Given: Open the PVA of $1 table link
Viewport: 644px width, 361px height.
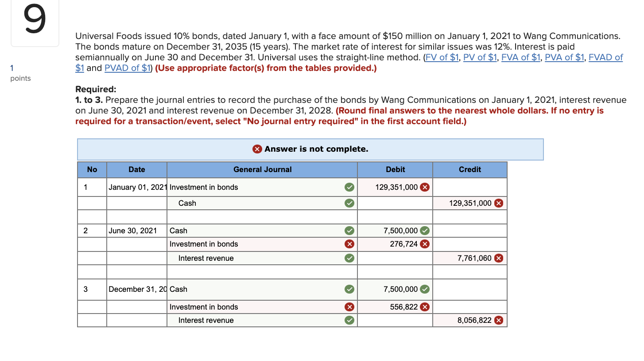Looking at the screenshot, I should click(564, 57).
